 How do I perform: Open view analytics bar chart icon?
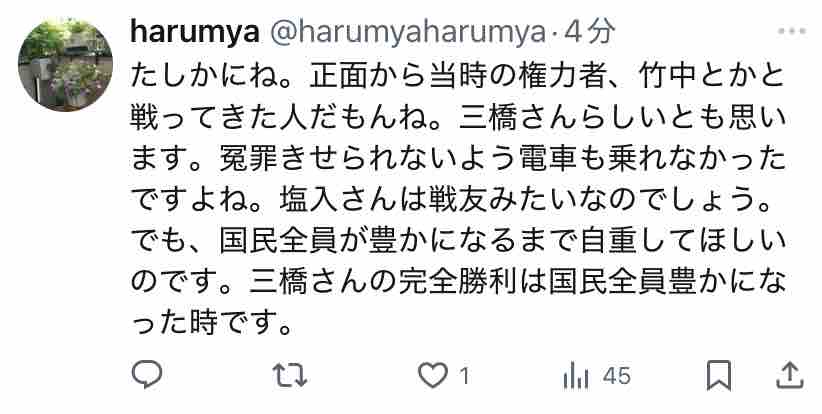tap(576, 377)
